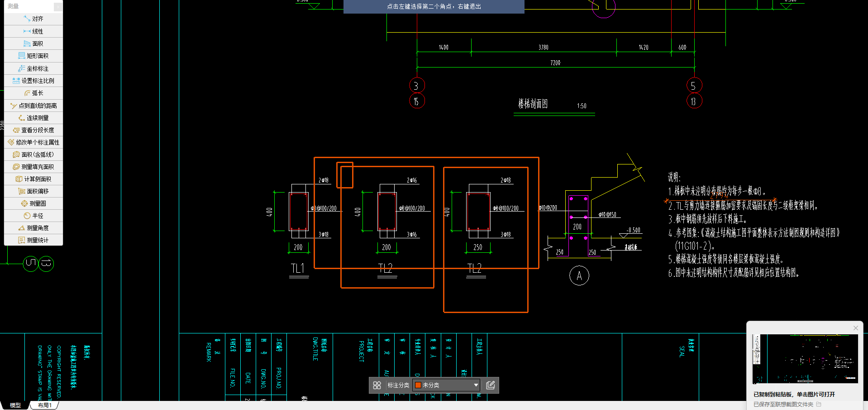Click the 点击左键选择第二个角点 prompt bar
The height and width of the screenshot is (410, 868).
pyautogui.click(x=434, y=6)
